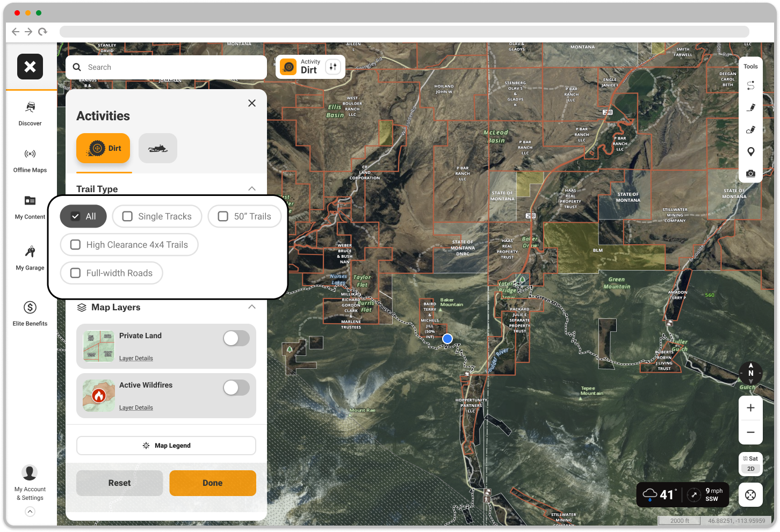Click the Reset button
This screenshot has width=780, height=532.
tap(119, 483)
